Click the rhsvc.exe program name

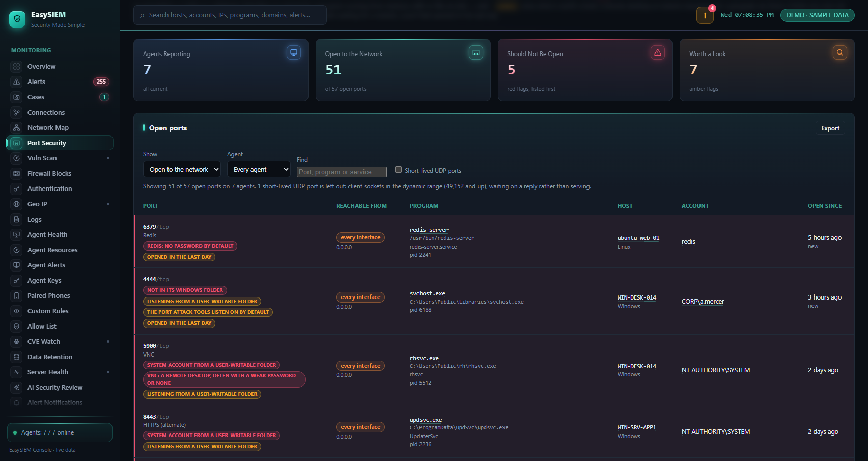coord(424,358)
